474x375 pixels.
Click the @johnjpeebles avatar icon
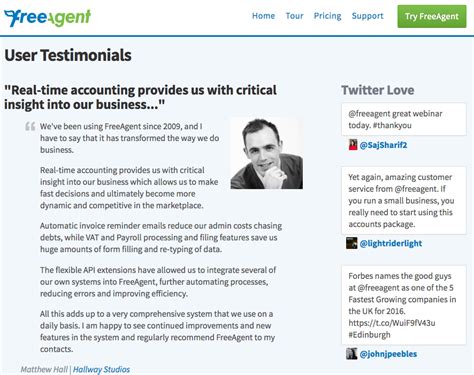(351, 354)
